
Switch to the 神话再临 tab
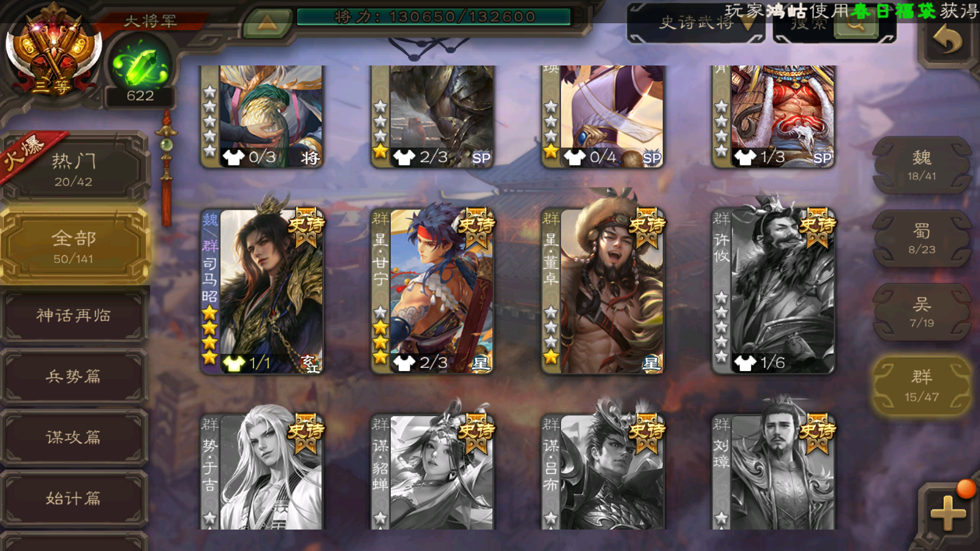(74, 315)
